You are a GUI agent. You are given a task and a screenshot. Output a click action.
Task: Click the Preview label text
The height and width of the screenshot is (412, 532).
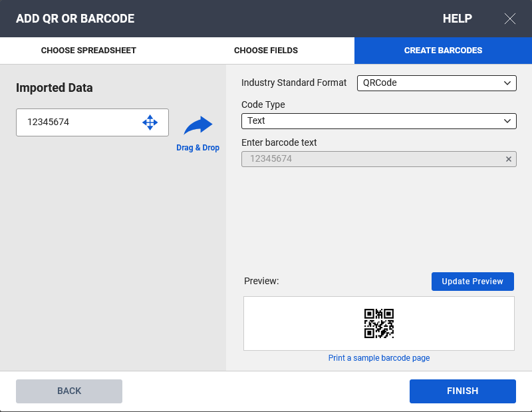click(261, 282)
